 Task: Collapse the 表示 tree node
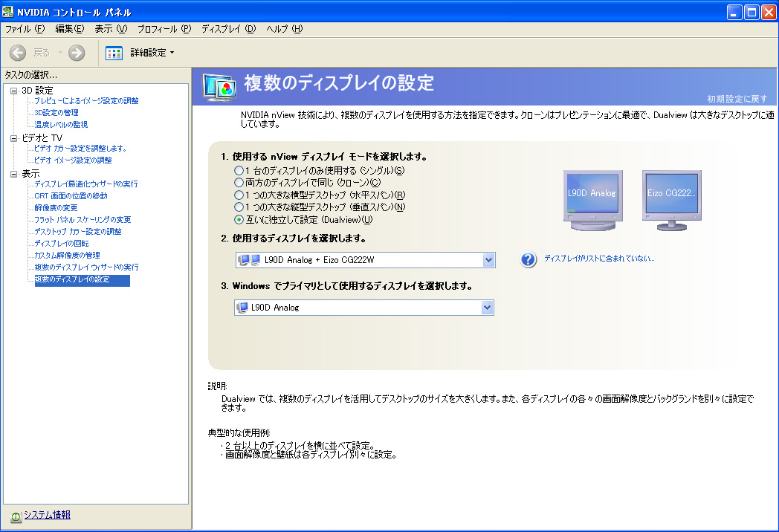coord(14,174)
